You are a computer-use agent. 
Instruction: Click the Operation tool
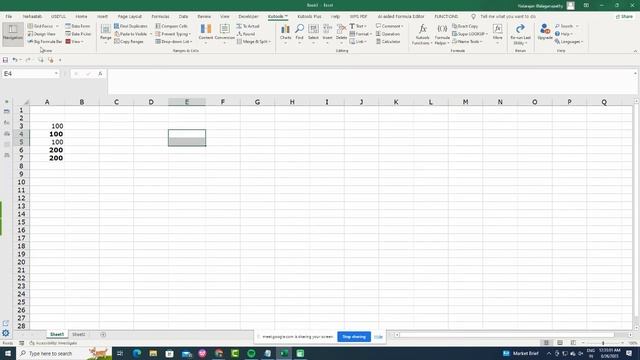click(388, 34)
